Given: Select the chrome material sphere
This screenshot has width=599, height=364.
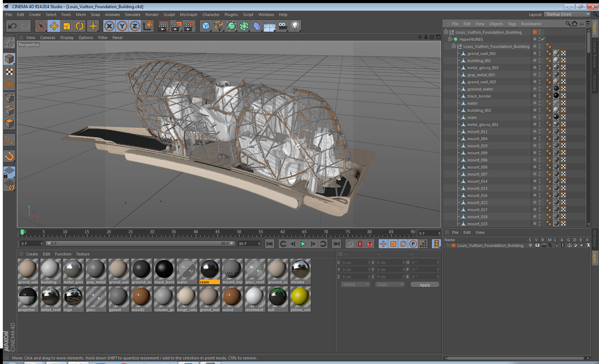Looking at the screenshot, I should pyautogui.click(x=300, y=269).
